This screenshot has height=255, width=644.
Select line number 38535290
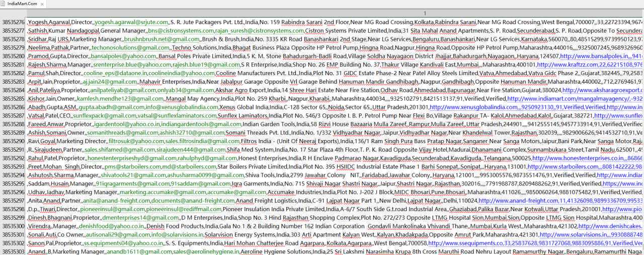(x=13, y=141)
